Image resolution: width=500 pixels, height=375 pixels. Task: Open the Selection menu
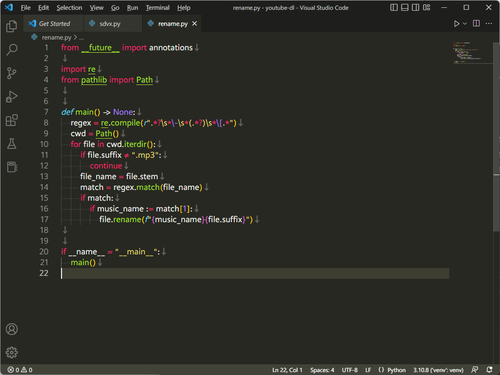coord(69,8)
